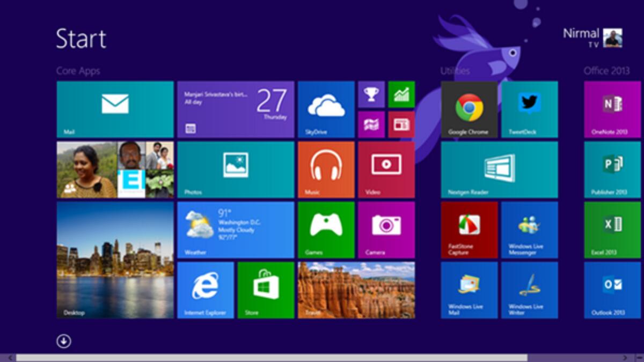Open FastStone Capture
The image size is (644, 362).
tap(468, 230)
